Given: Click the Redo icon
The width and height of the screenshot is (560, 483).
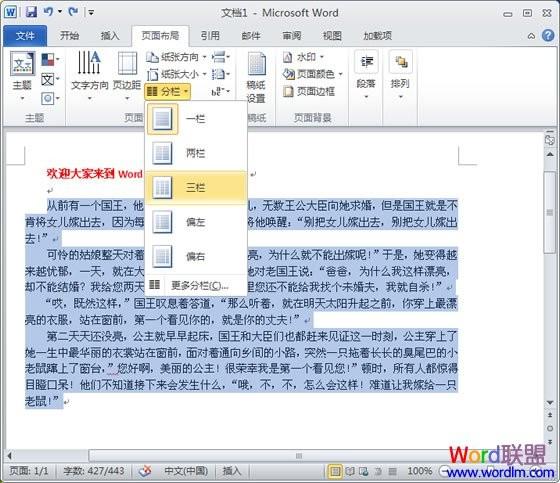Looking at the screenshot, I should [74, 12].
